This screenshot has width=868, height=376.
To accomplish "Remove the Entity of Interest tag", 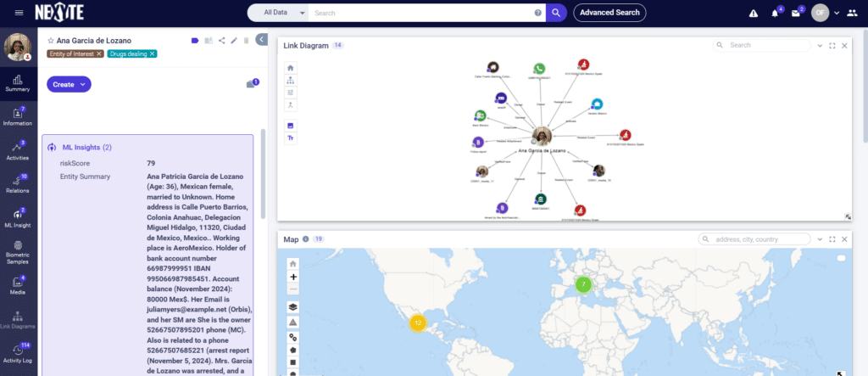I will [x=98, y=53].
